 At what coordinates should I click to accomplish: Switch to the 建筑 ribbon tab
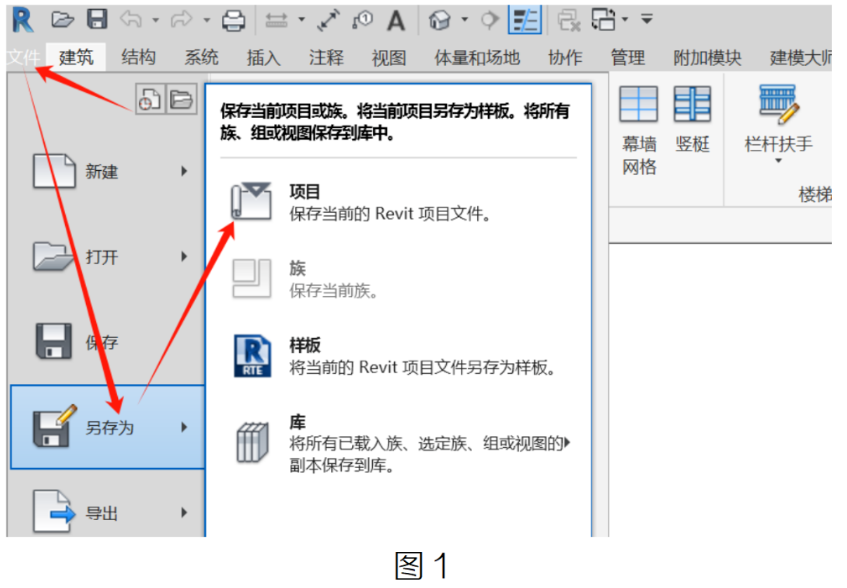pyautogui.click(x=76, y=57)
